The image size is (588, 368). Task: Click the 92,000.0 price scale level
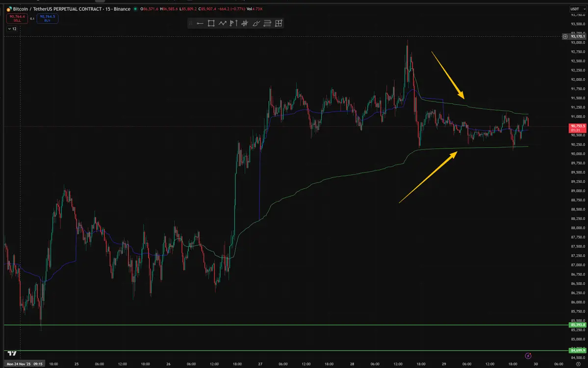click(578, 79)
